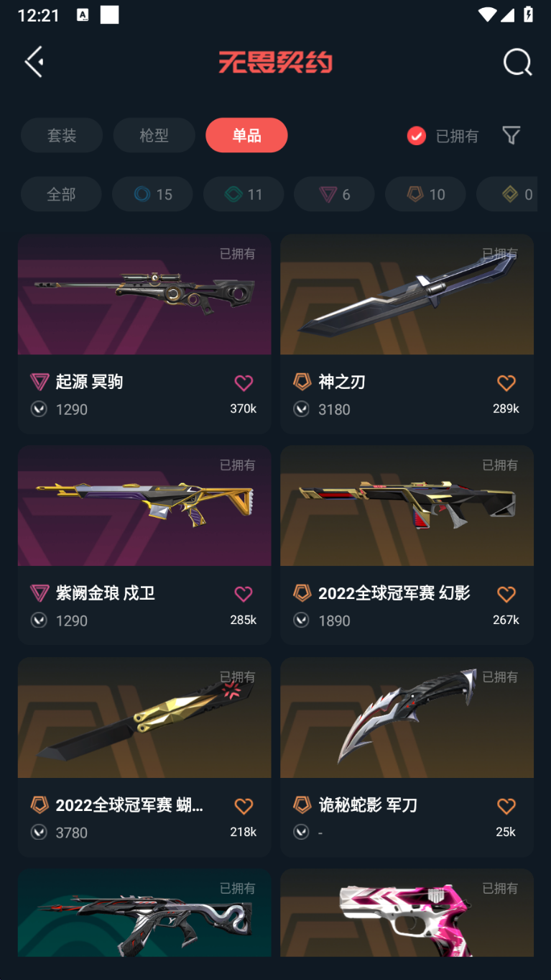Viewport: 551px width, 980px height.
Task: Open the funnel filter icon
Action: [x=511, y=135]
